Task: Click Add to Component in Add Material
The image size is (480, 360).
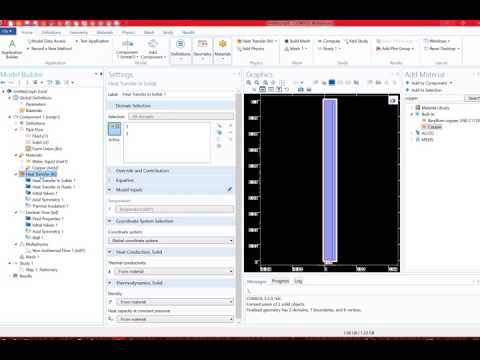Action: [429, 83]
